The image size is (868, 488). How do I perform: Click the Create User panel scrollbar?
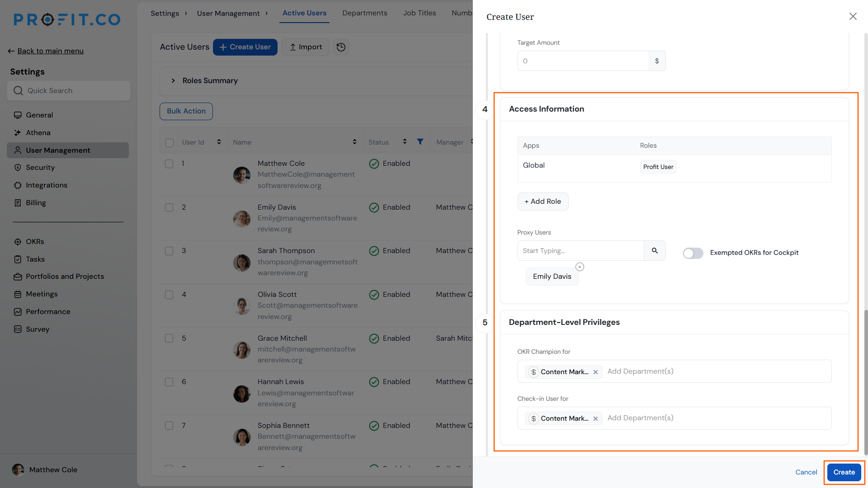[x=865, y=382]
